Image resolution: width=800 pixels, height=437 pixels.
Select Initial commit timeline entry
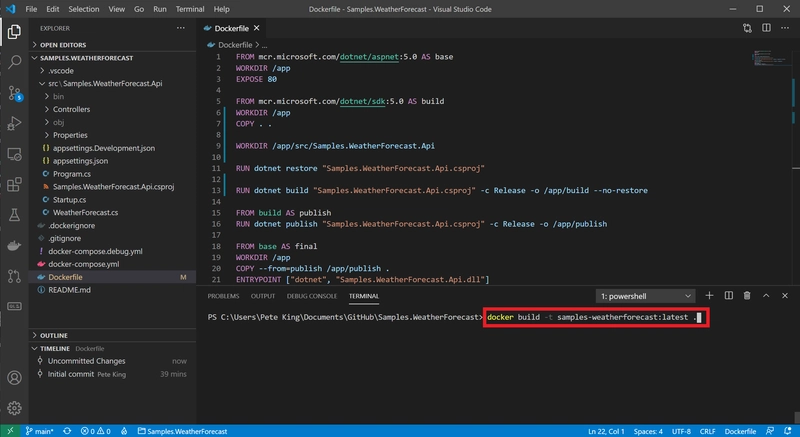coord(112,374)
